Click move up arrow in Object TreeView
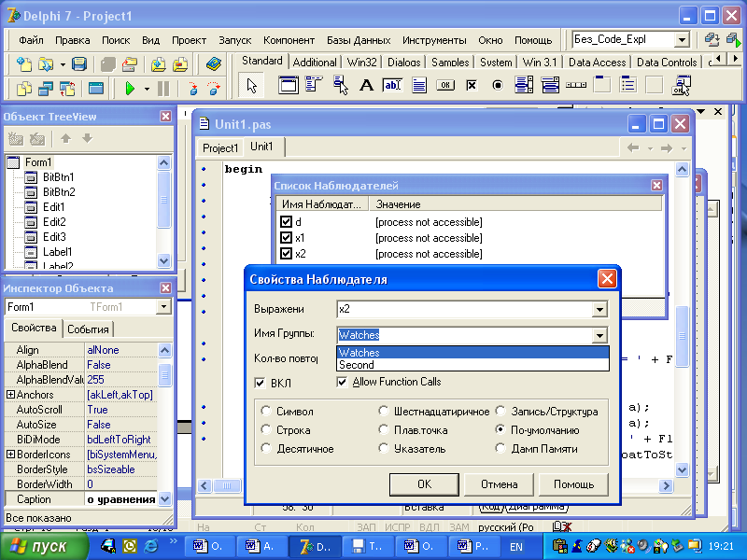 click(65, 138)
